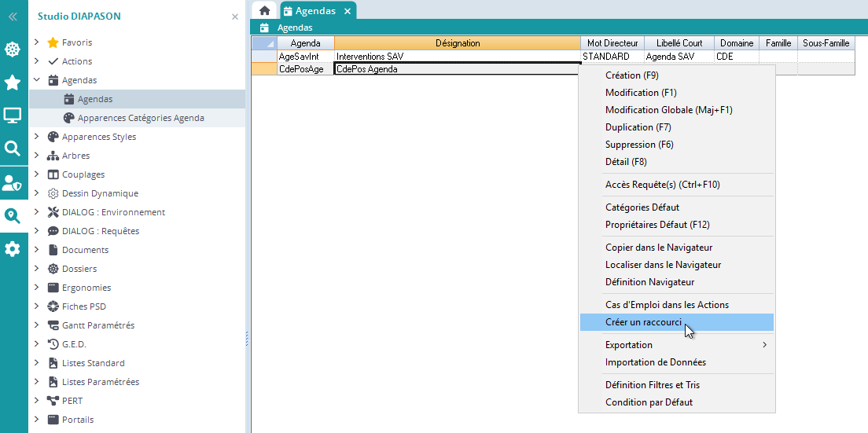Select the AgeSavInt row cell
This screenshot has height=433, width=868.
click(x=305, y=57)
